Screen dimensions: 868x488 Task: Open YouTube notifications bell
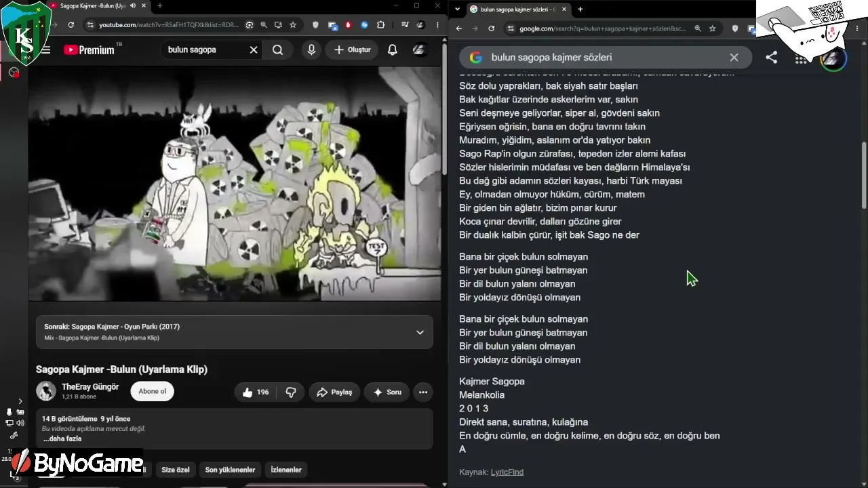tap(392, 49)
